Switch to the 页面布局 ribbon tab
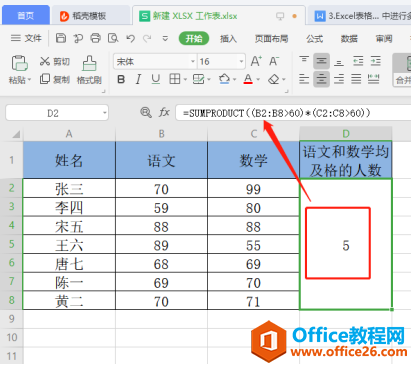414x369 pixels. point(272,39)
